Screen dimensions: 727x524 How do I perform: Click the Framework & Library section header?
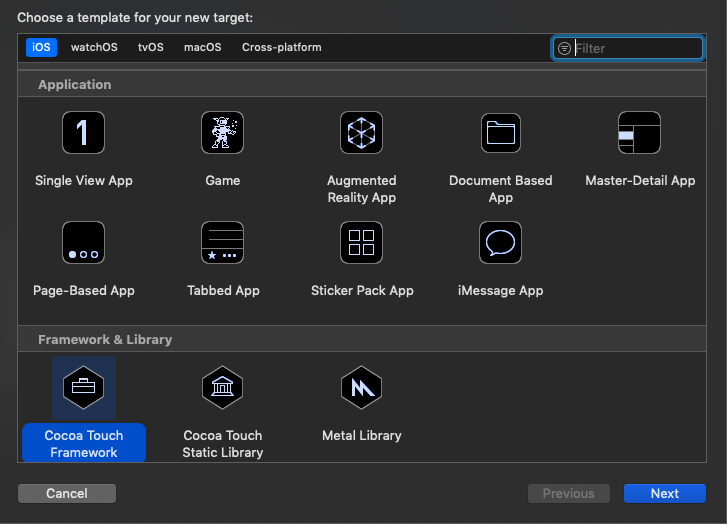pyautogui.click(x=105, y=339)
